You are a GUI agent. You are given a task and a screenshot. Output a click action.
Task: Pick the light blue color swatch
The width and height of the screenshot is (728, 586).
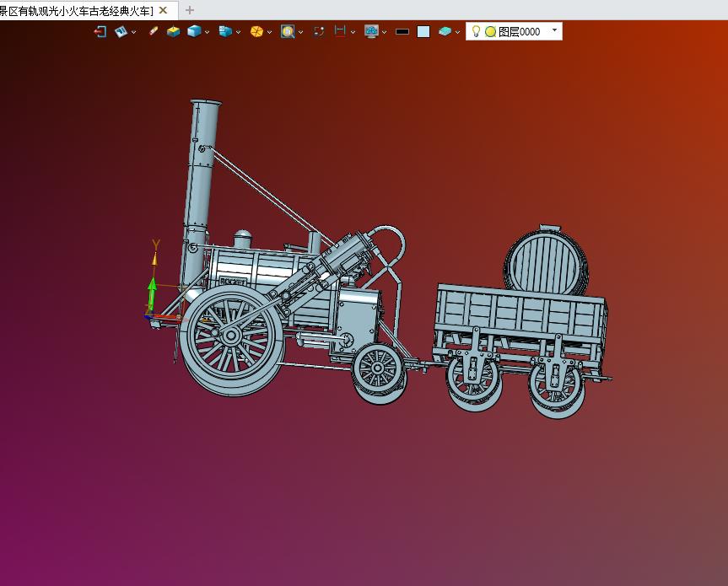click(x=423, y=31)
